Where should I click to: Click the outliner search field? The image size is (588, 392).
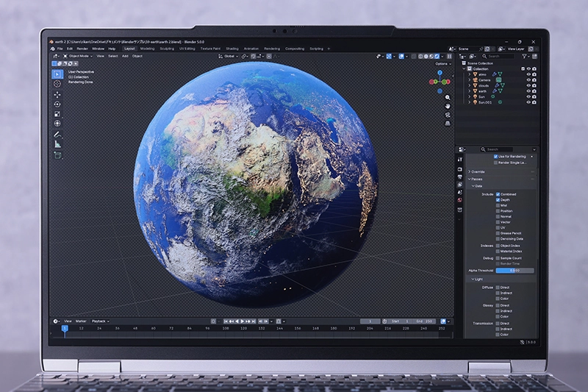[498, 57]
